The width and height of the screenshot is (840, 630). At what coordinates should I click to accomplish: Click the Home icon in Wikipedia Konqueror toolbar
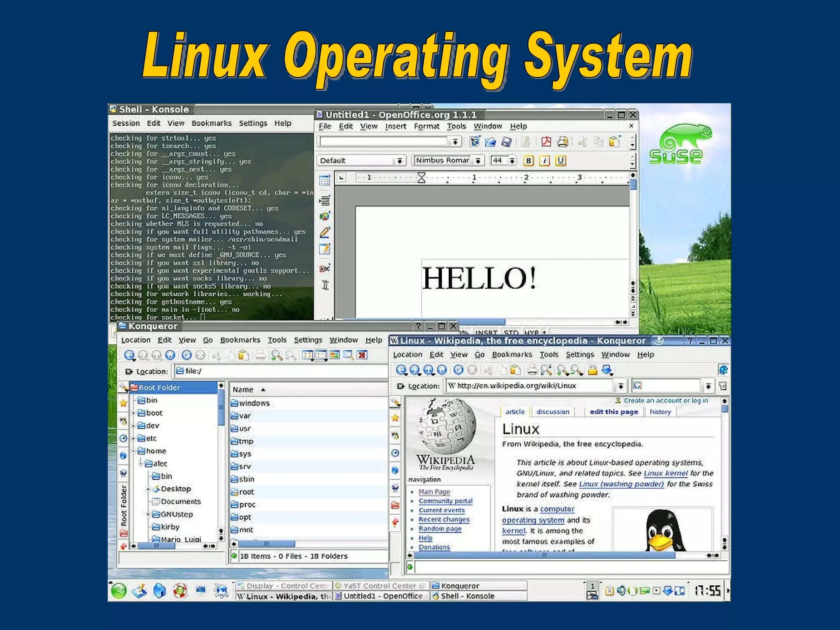click(442, 370)
